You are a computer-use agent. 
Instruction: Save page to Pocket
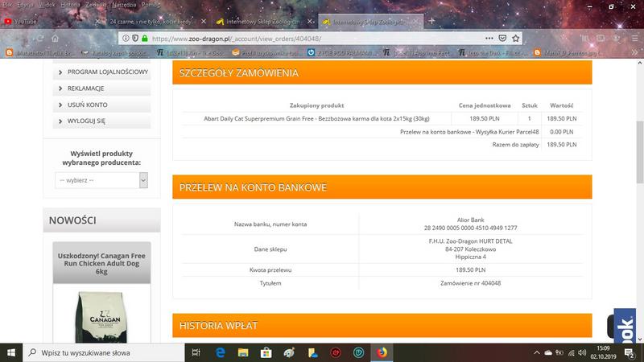[x=502, y=38]
